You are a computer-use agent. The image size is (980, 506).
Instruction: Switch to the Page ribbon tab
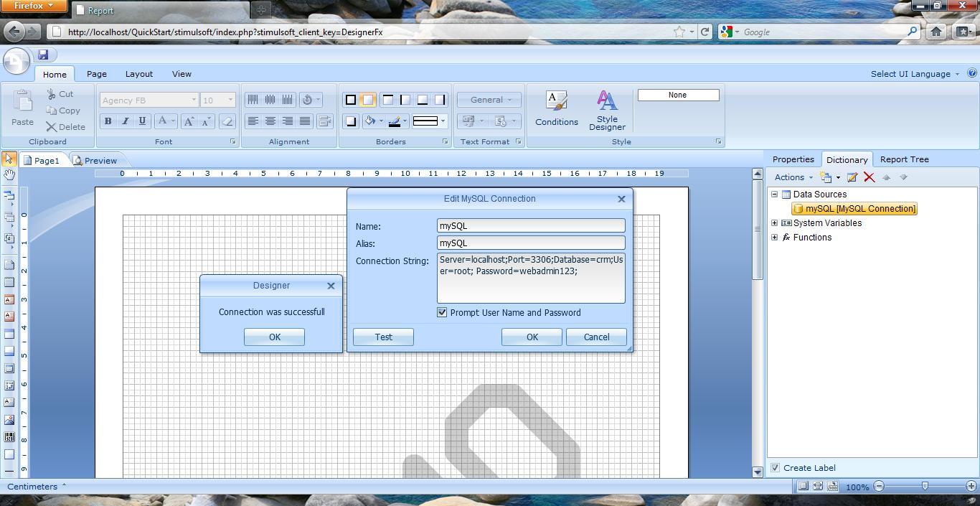pos(97,74)
